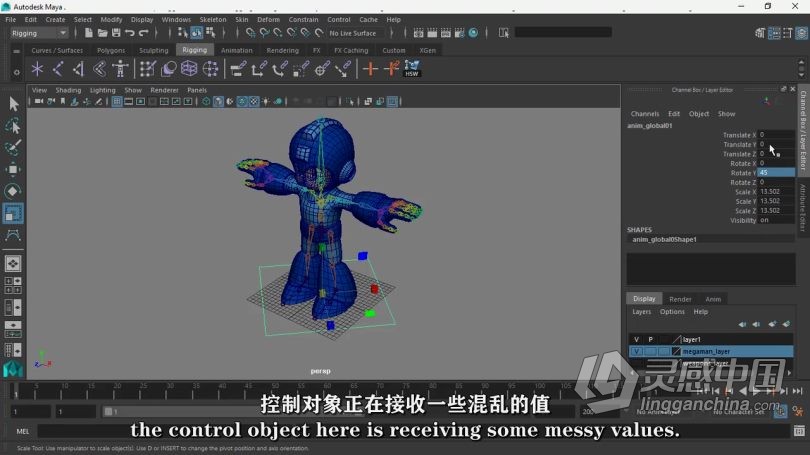
Task: Activate the Move tool in toolbox
Action: coord(13,169)
